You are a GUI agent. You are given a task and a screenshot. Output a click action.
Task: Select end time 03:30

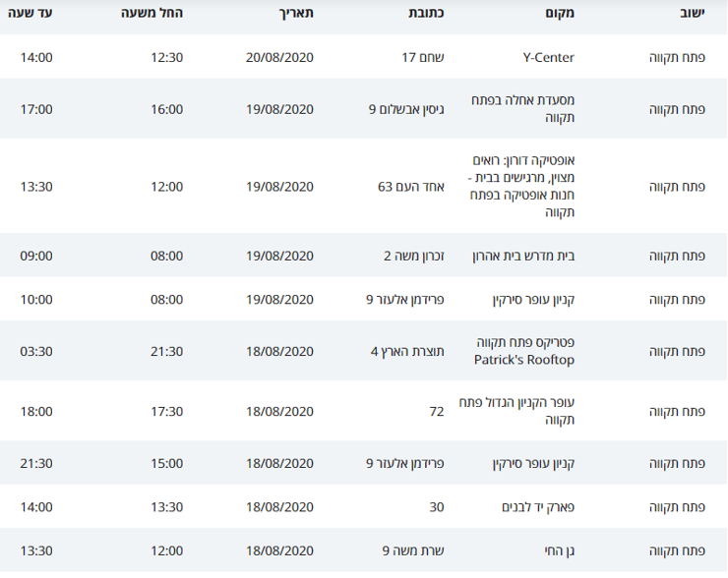(x=36, y=352)
